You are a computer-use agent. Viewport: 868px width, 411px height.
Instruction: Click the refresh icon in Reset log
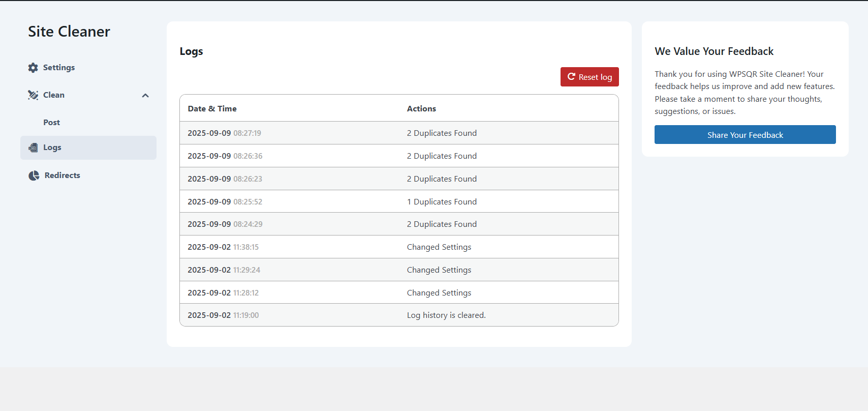pyautogui.click(x=571, y=76)
